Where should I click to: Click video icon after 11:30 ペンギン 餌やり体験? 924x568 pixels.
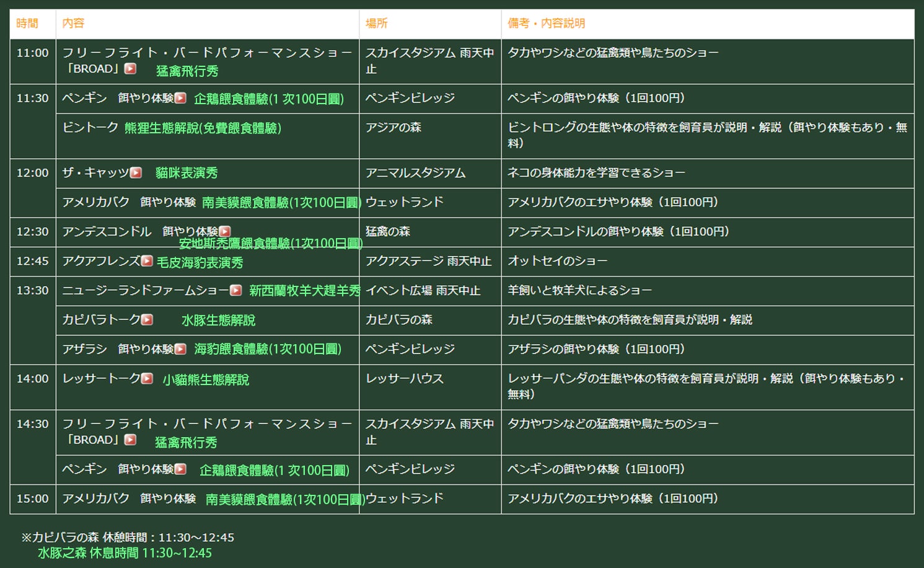tap(180, 98)
